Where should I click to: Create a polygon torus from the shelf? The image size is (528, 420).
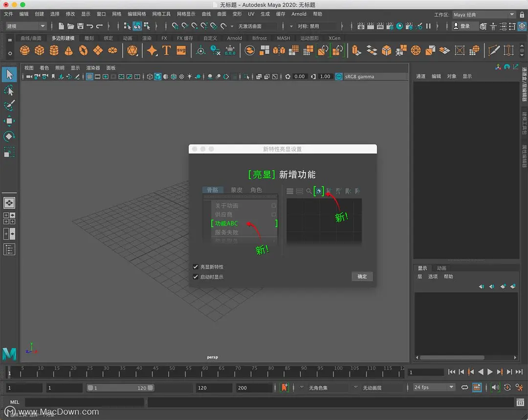pyautogui.click(x=83, y=50)
